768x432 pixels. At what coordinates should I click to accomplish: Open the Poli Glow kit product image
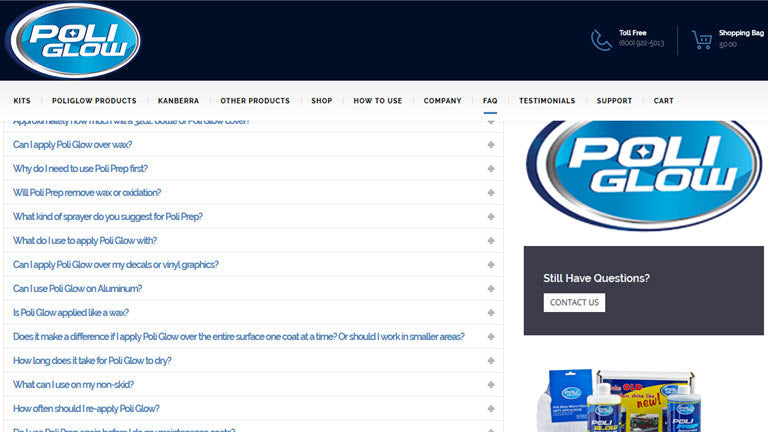point(618,401)
